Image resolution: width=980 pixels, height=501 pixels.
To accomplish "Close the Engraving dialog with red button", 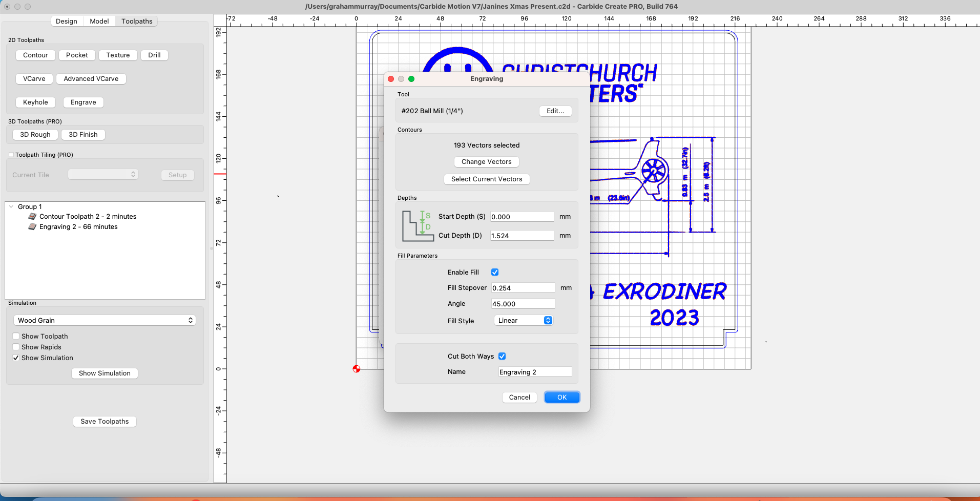I will [391, 79].
